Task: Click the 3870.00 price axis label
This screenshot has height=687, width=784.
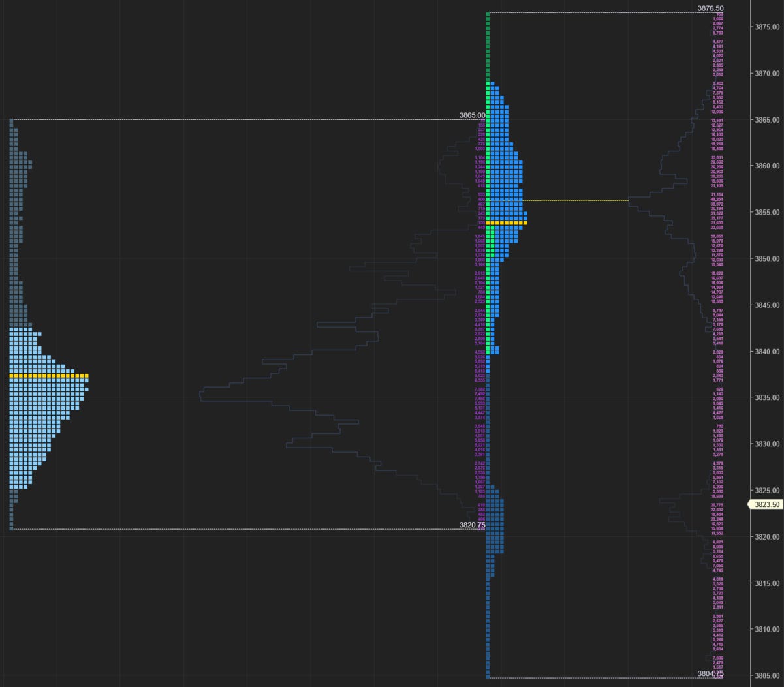Action: [x=766, y=74]
